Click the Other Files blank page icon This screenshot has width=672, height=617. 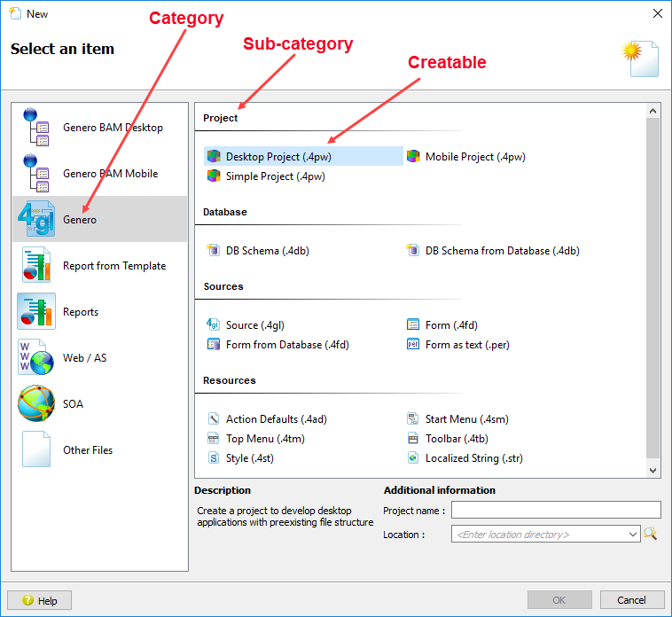[36, 450]
